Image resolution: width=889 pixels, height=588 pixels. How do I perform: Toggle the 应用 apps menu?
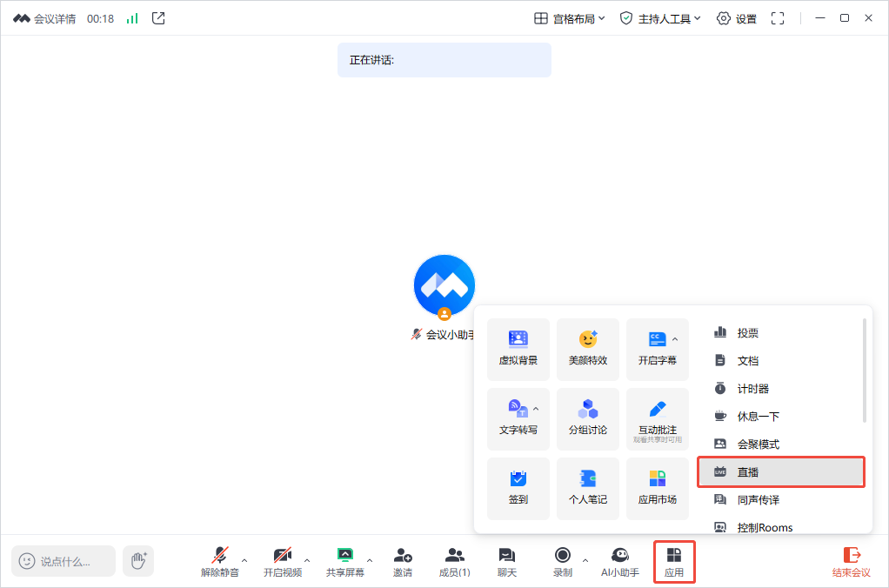point(674,562)
